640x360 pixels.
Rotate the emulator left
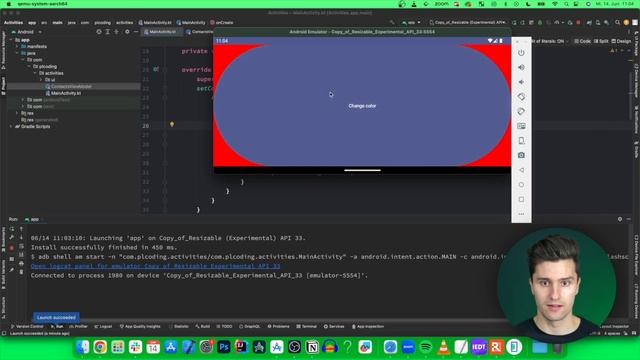(x=521, y=97)
